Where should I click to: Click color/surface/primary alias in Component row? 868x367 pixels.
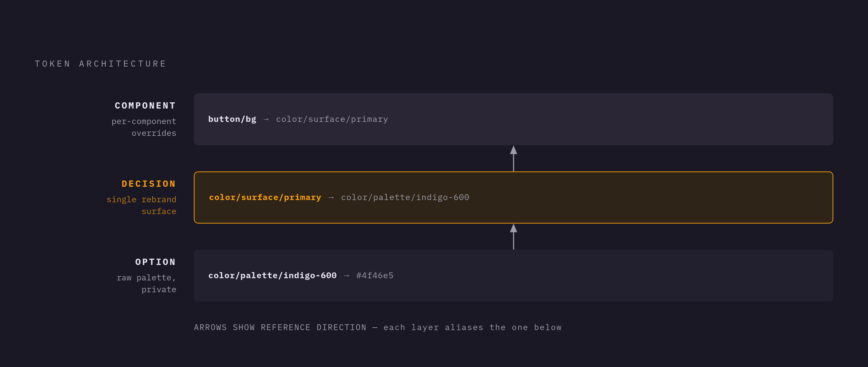[332, 119]
